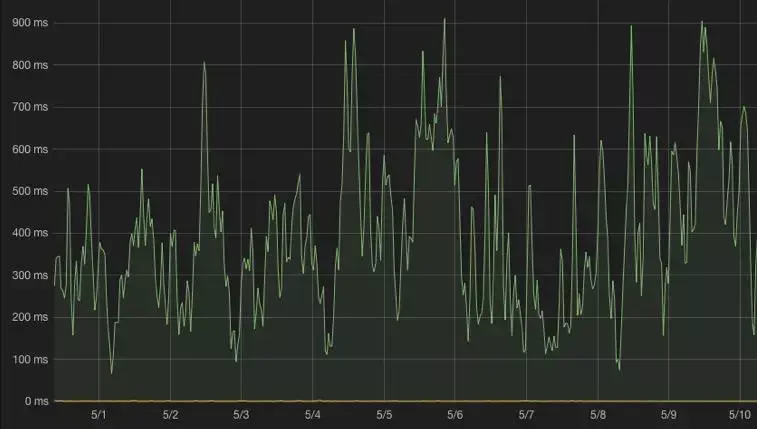This screenshot has height=429, width=757.
Task: Click the 400 ms y-axis label
Action: (30, 233)
